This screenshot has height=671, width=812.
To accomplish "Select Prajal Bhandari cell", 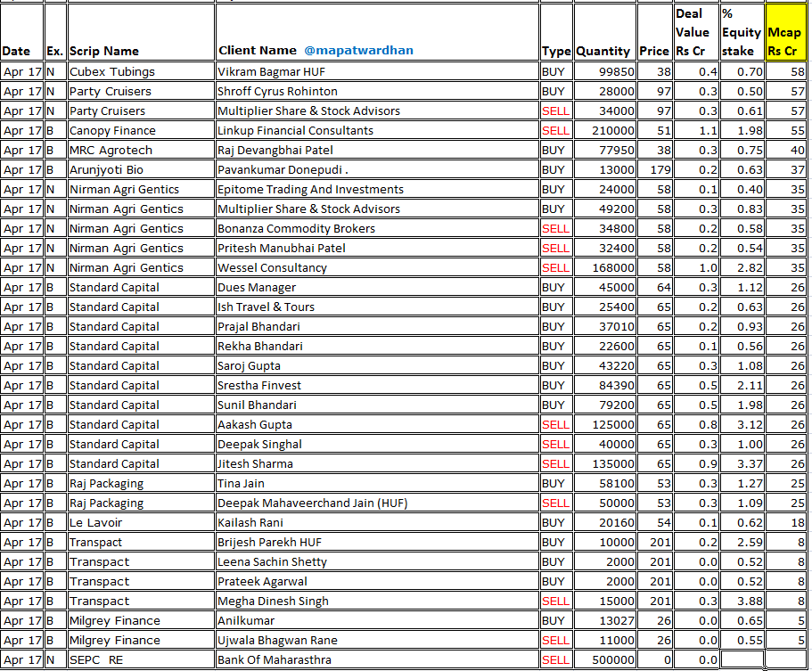I will [x=377, y=327].
